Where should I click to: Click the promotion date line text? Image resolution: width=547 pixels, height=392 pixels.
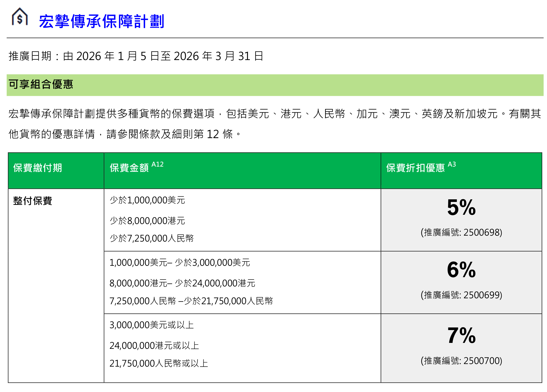point(136,56)
